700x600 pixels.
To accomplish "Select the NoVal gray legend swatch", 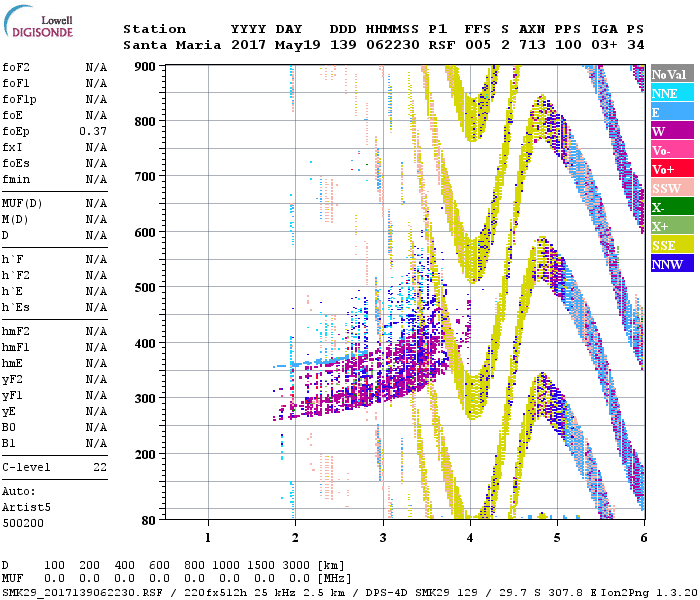I will [671, 74].
